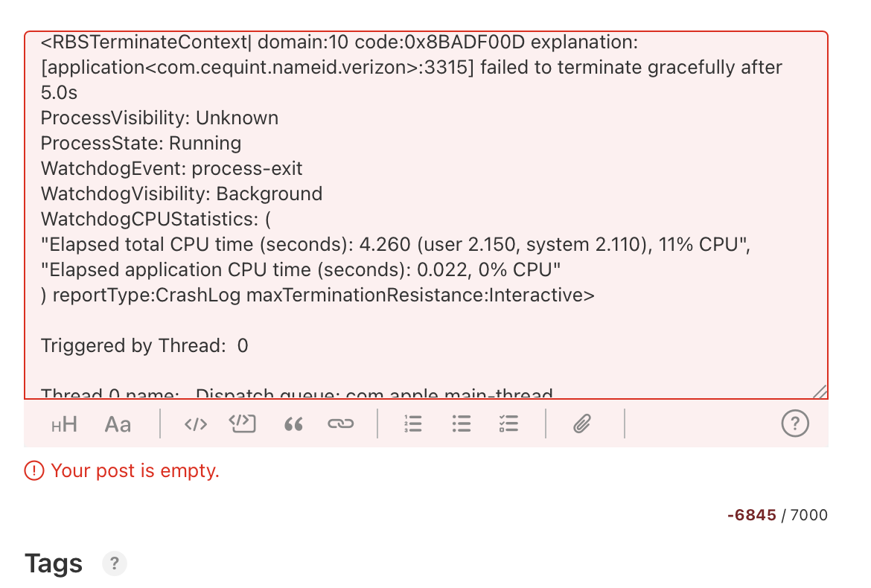871x588 pixels.
Task: Click the Tags help question mark
Action: point(115,563)
